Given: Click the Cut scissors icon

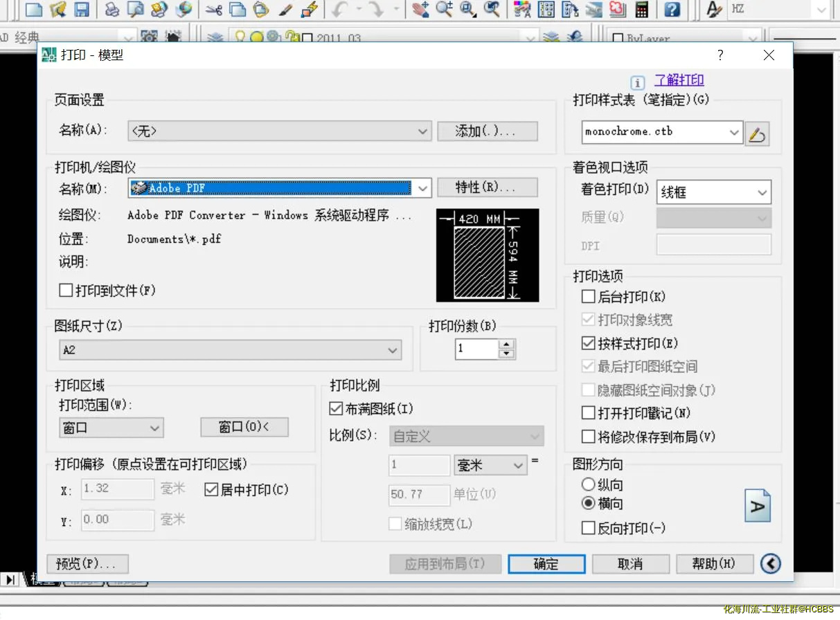Looking at the screenshot, I should pyautogui.click(x=214, y=10).
